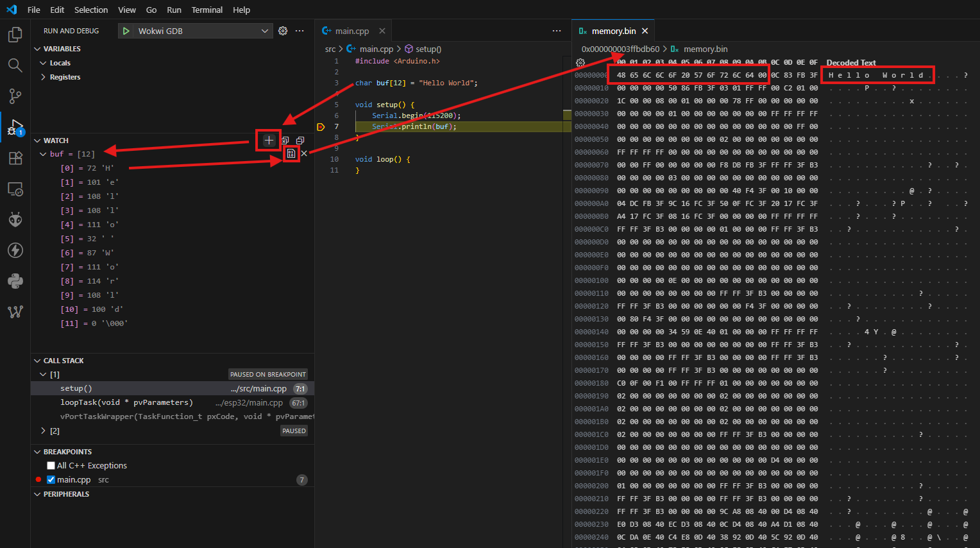Enable All C++ Exceptions checkbox
The width and height of the screenshot is (980, 548).
click(51, 466)
